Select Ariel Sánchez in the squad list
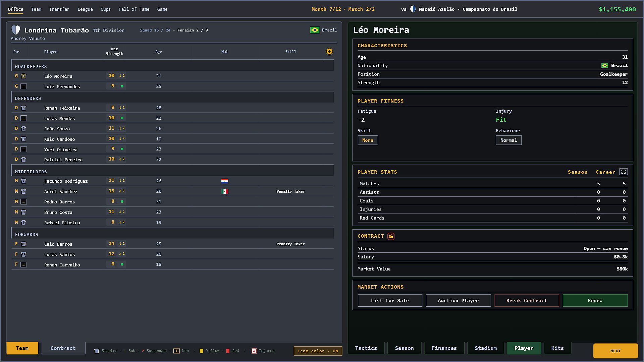Image resolution: width=644 pixels, height=362 pixels. pyautogui.click(x=172, y=191)
